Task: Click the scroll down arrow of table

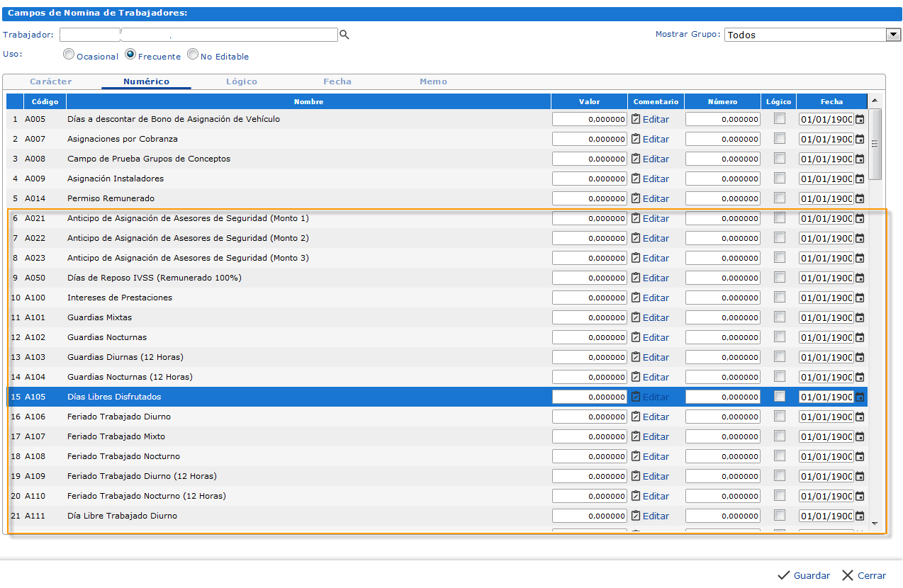Action: click(875, 524)
